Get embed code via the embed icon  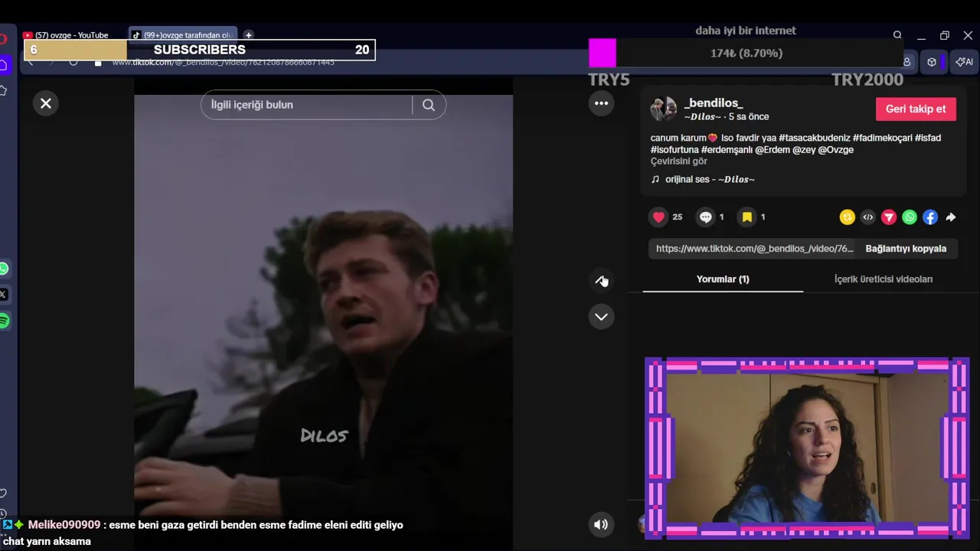tap(867, 217)
